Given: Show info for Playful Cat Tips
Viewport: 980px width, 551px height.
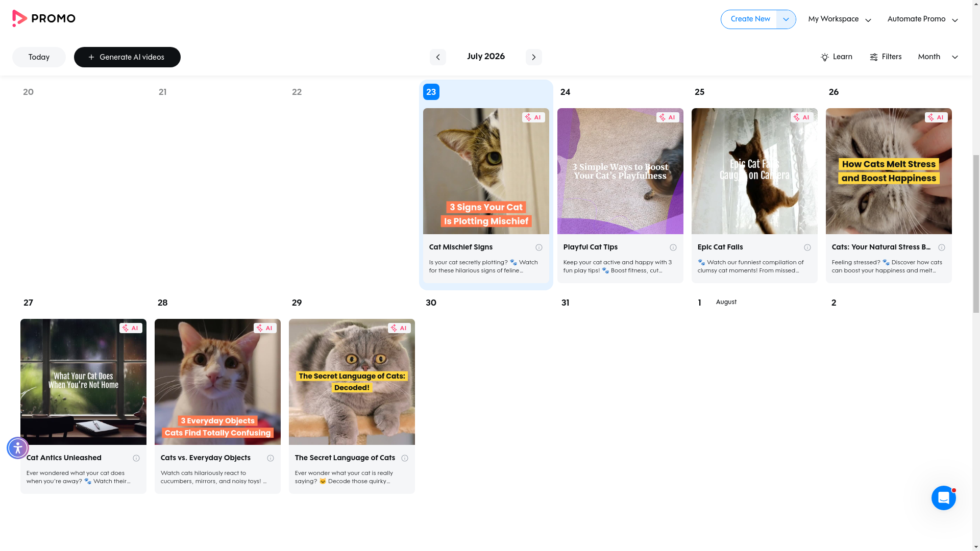Looking at the screenshot, I should click(x=673, y=247).
